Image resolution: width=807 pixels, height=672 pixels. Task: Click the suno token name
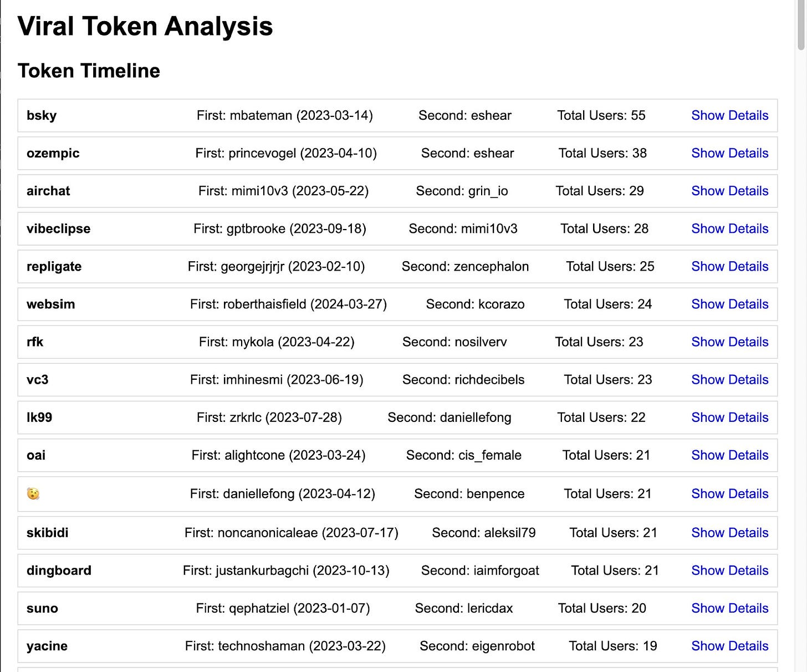(x=42, y=608)
